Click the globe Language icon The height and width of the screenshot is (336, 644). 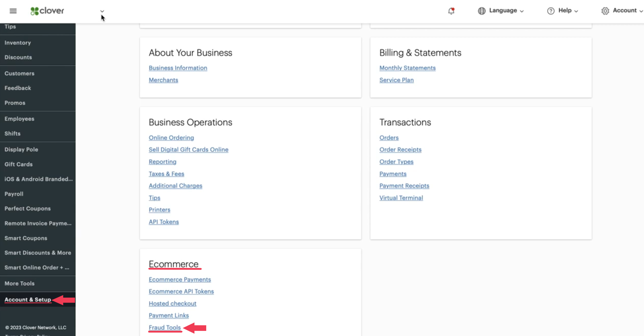tap(482, 11)
